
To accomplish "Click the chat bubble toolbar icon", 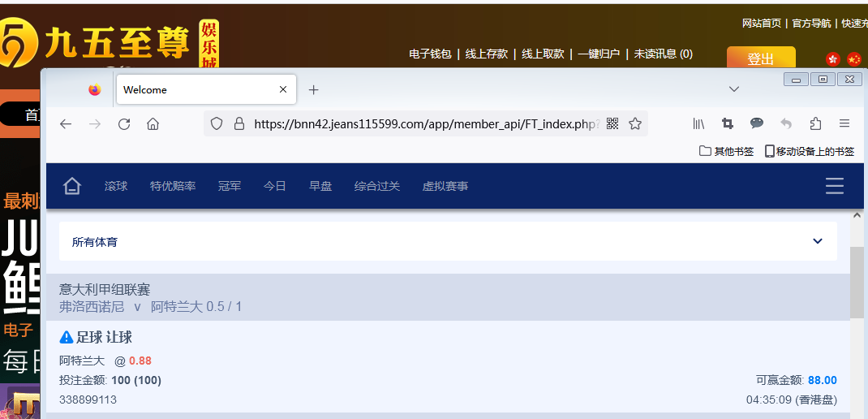I will click(757, 123).
